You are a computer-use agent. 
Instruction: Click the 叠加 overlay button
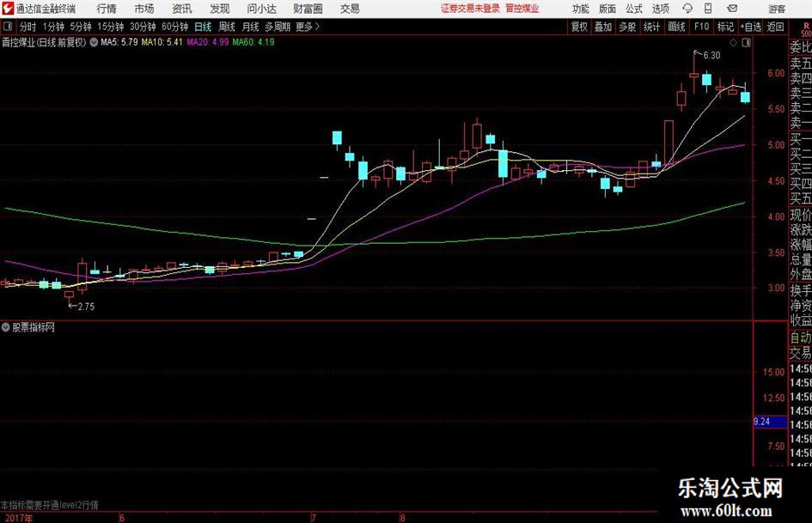[603, 27]
